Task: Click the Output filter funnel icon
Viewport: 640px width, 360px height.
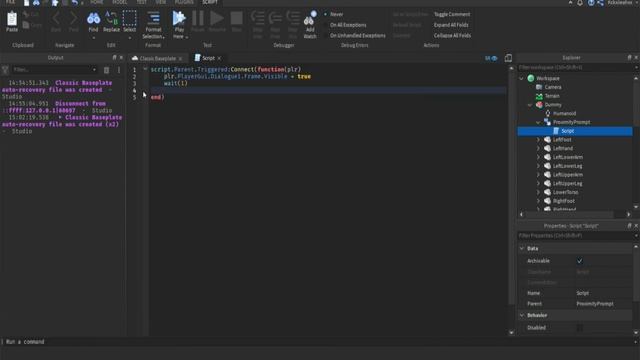Action: [5, 70]
